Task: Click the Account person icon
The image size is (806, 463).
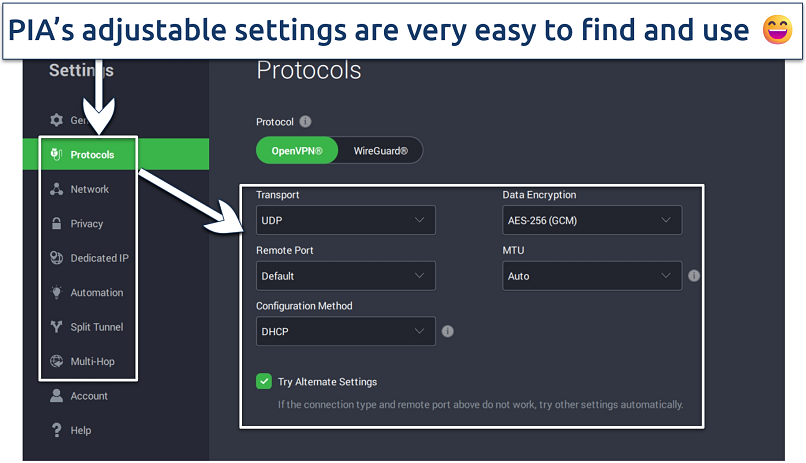Action: click(56, 396)
